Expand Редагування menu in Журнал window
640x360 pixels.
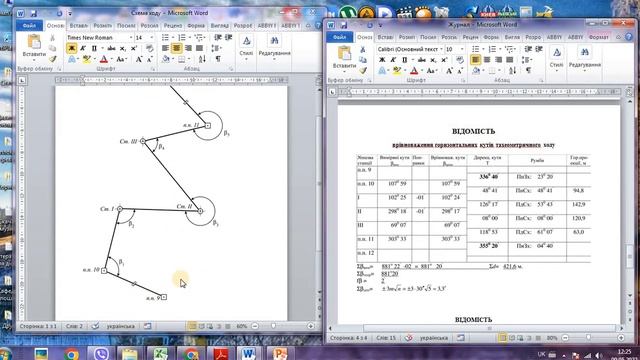tap(584, 60)
